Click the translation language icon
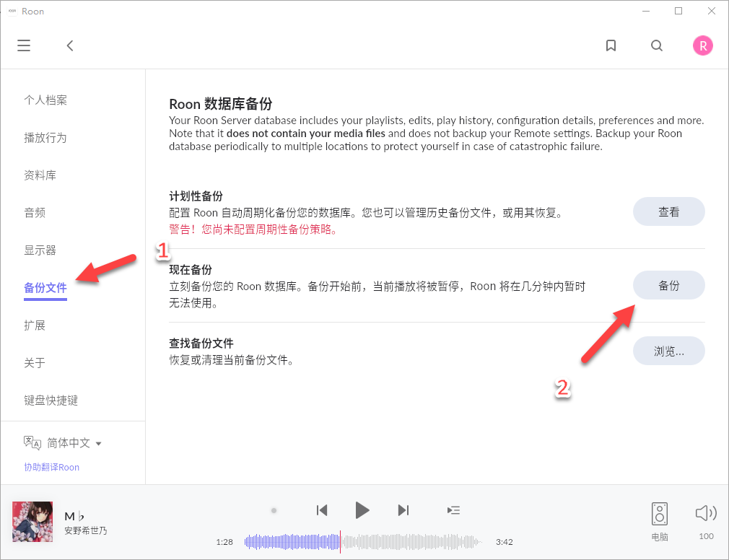729x560 pixels. coord(32,442)
